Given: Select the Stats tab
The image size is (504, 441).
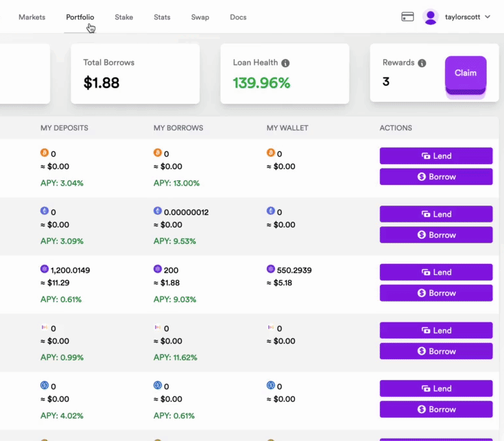Looking at the screenshot, I should (x=162, y=17).
